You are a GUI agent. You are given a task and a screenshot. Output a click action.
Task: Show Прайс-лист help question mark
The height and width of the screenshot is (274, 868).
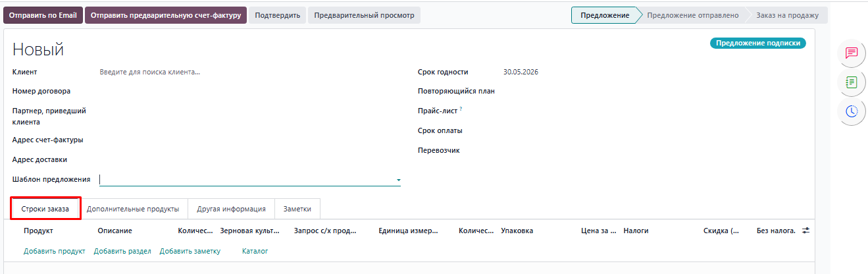(461, 109)
